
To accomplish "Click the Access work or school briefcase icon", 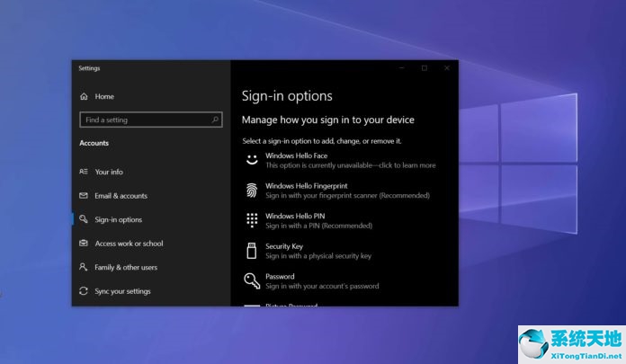I will tap(84, 243).
